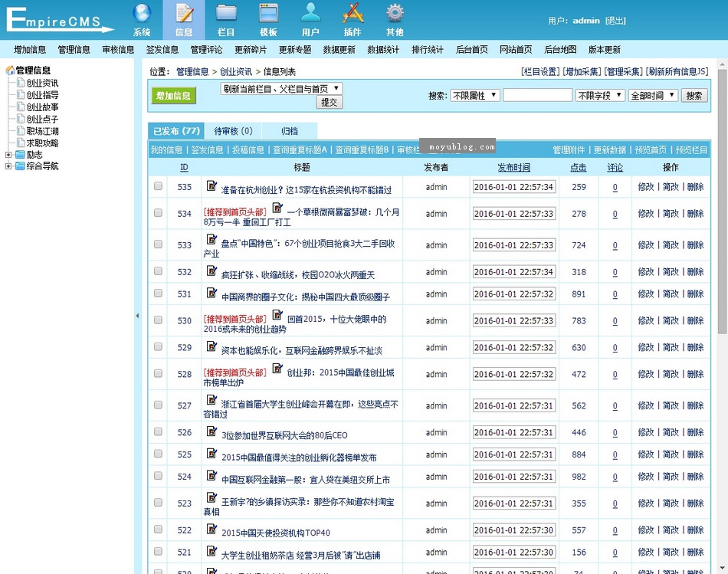Screen dimensions: 728x574
Task: Open the 其他 gear icon
Action: [x=395, y=13]
